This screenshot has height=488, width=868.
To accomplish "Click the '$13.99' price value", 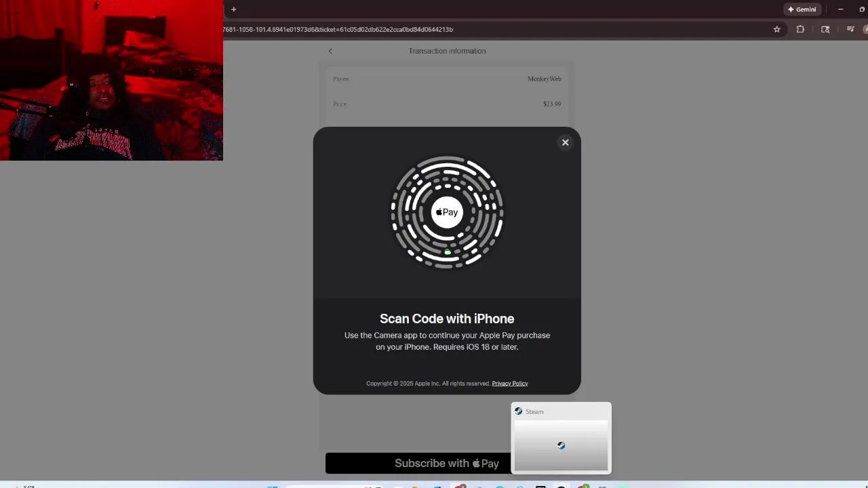I will click(552, 104).
